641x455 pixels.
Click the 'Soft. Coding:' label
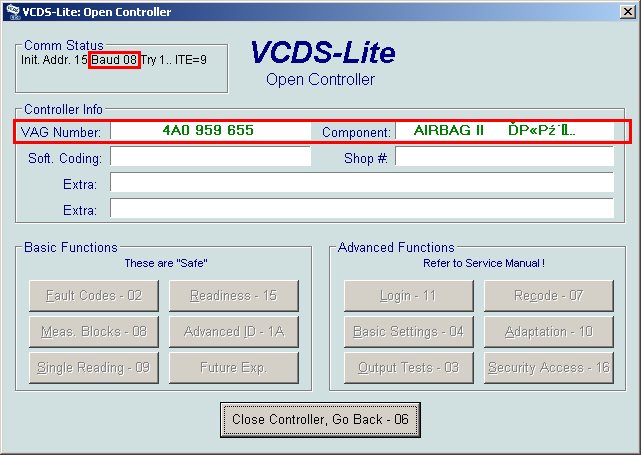(x=65, y=158)
